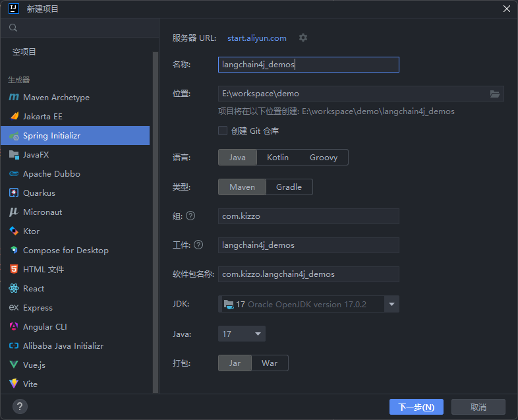Open start.aliyun.com server URL link
518x420 pixels.
click(256, 38)
